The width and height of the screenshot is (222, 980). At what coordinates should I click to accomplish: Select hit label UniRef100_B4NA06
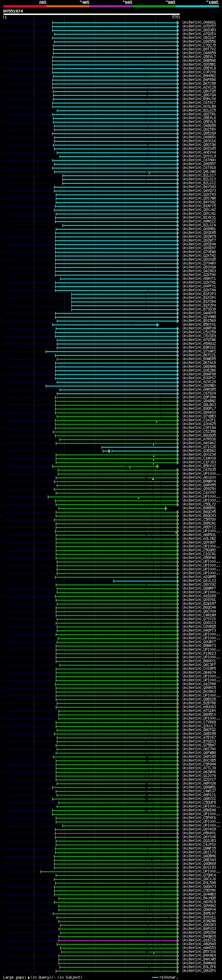click(199, 963)
